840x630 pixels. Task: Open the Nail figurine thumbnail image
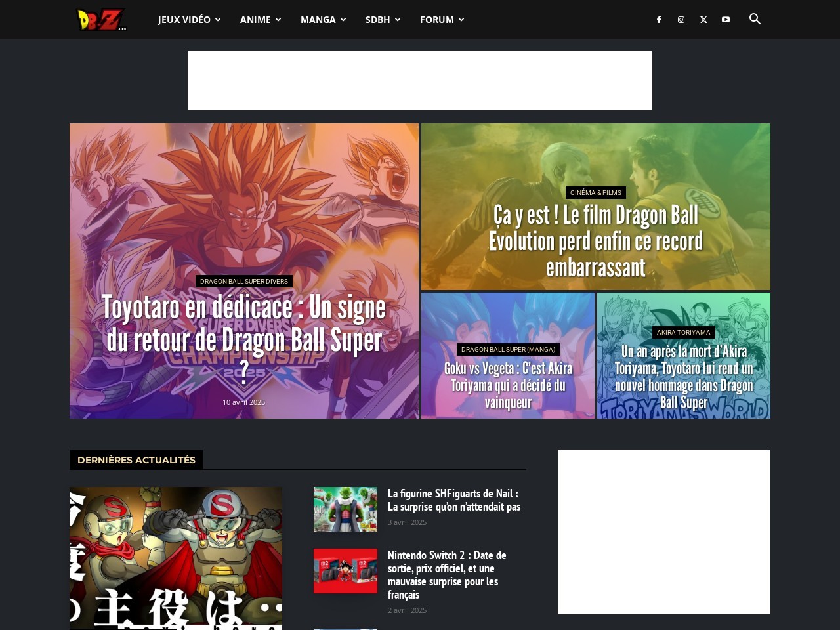345,509
